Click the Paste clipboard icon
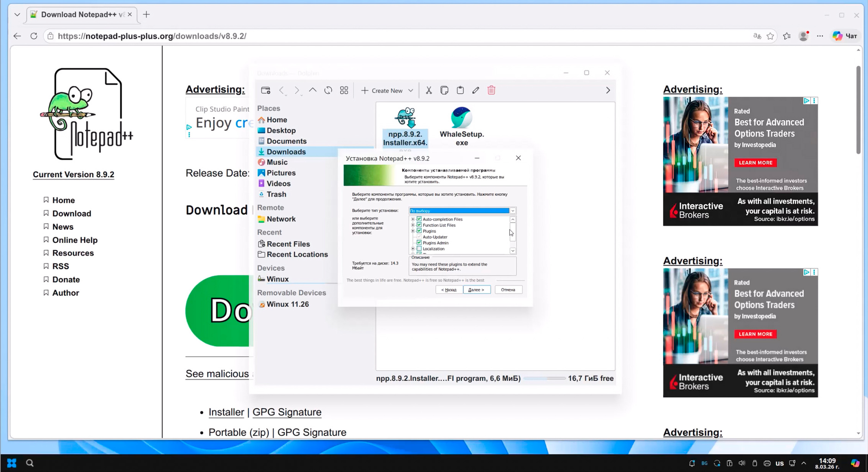The image size is (868, 472). tap(460, 90)
